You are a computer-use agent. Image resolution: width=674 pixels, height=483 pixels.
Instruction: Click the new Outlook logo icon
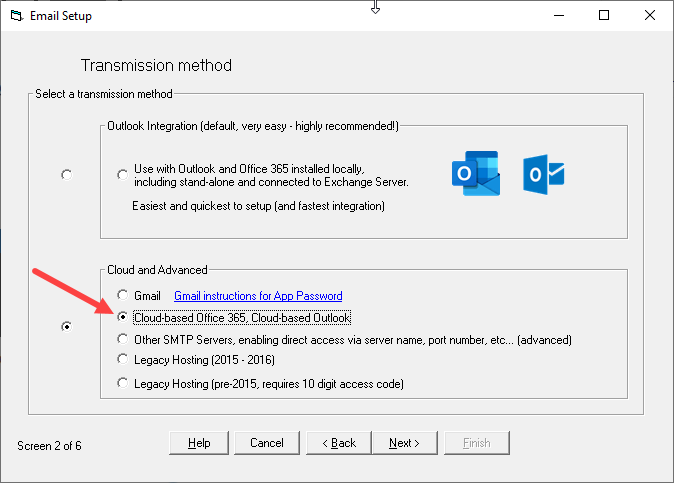[x=476, y=173]
